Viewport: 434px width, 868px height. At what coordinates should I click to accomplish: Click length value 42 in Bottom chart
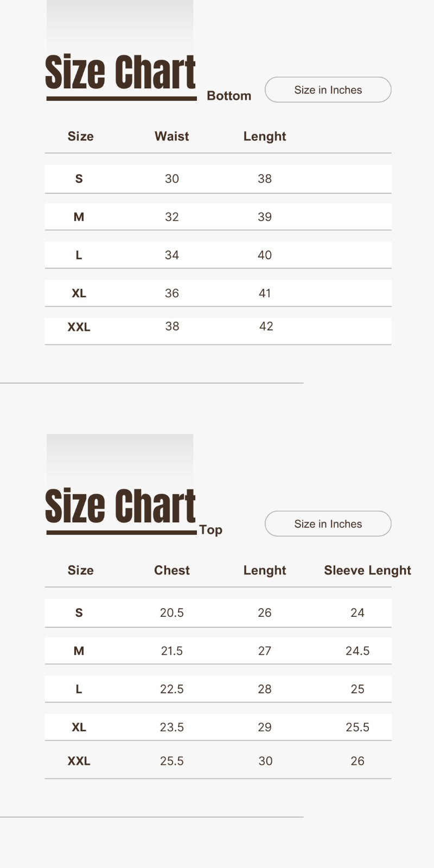tap(266, 327)
